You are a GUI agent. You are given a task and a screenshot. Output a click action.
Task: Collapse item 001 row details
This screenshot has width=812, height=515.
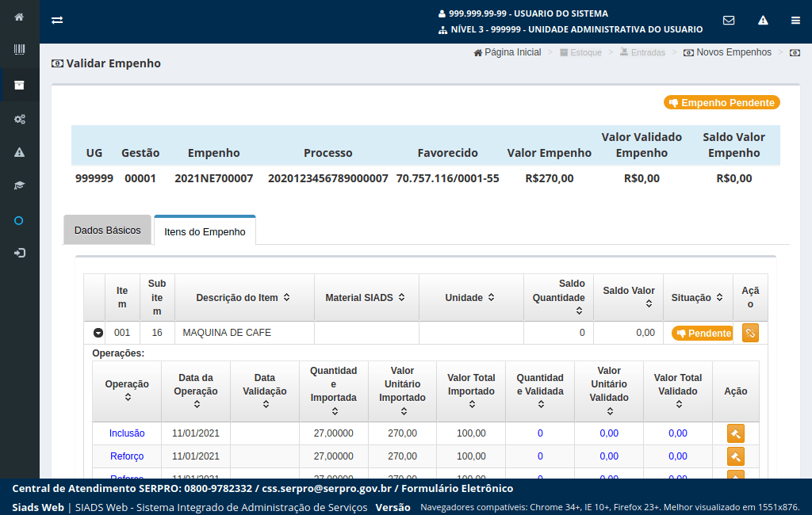(98, 333)
